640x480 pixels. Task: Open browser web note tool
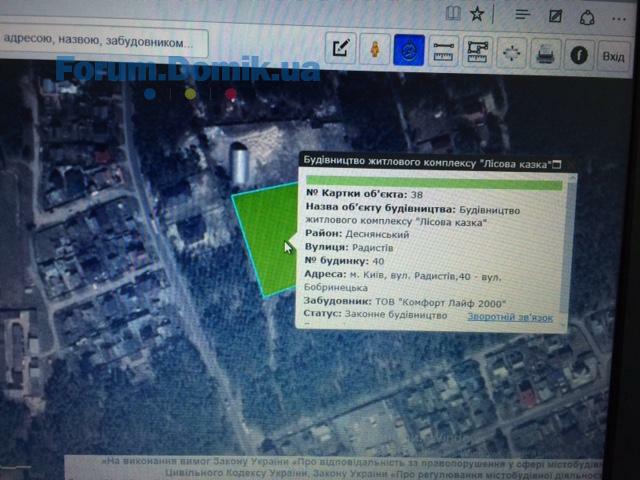pos(555,16)
